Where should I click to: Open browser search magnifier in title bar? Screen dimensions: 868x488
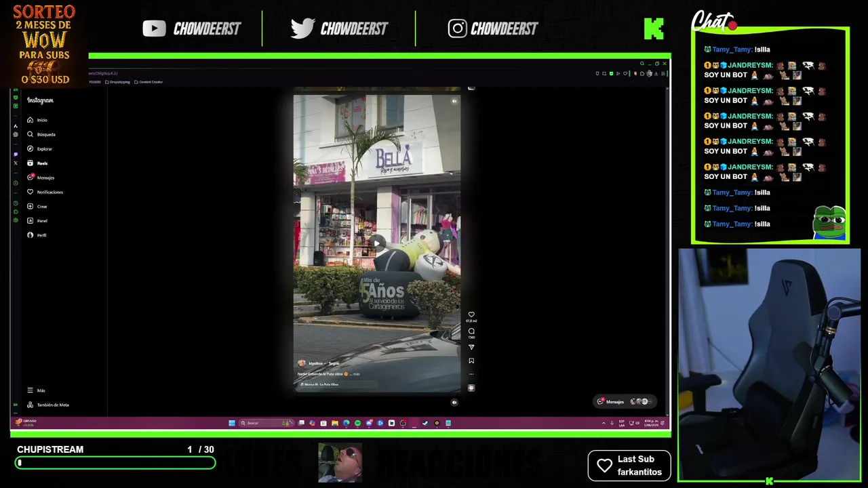pos(642,64)
